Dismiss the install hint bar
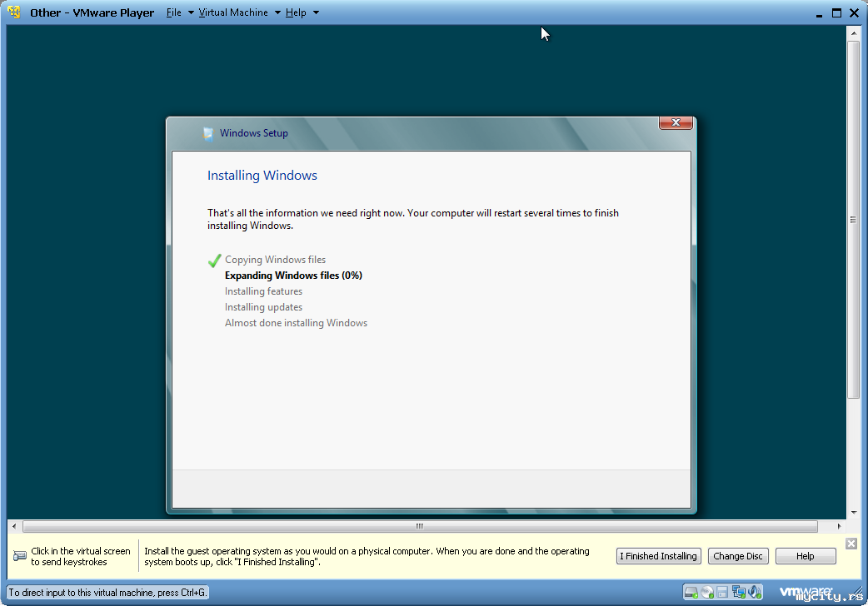The image size is (868, 606). pyautogui.click(x=851, y=544)
